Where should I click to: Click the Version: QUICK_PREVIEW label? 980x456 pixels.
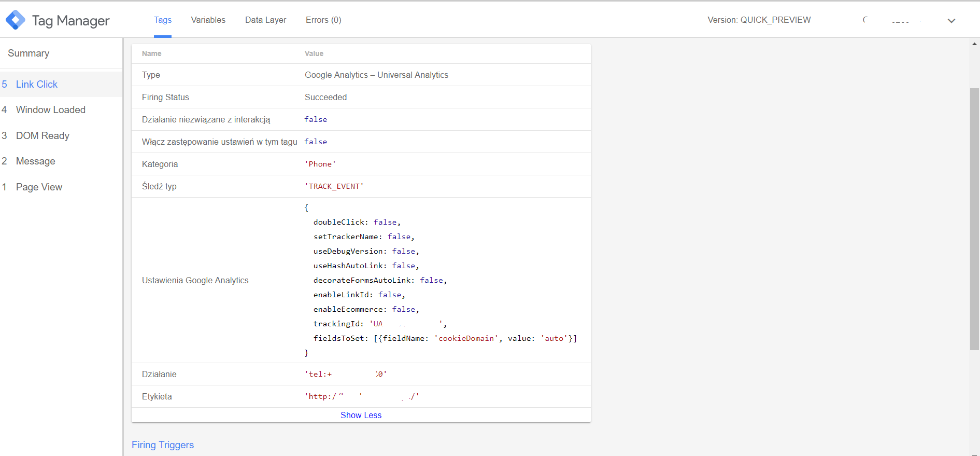coord(759,20)
